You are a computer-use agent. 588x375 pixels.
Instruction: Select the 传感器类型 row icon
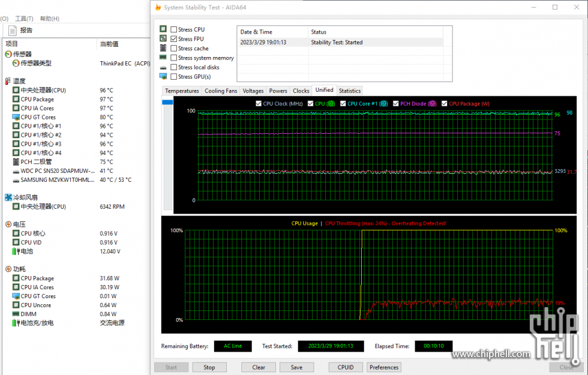click(16, 64)
